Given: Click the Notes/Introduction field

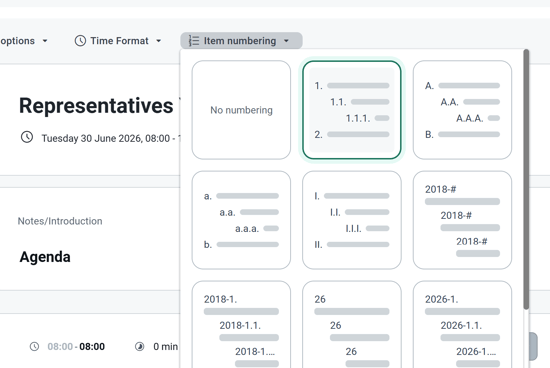Looking at the screenshot, I should 60,221.
